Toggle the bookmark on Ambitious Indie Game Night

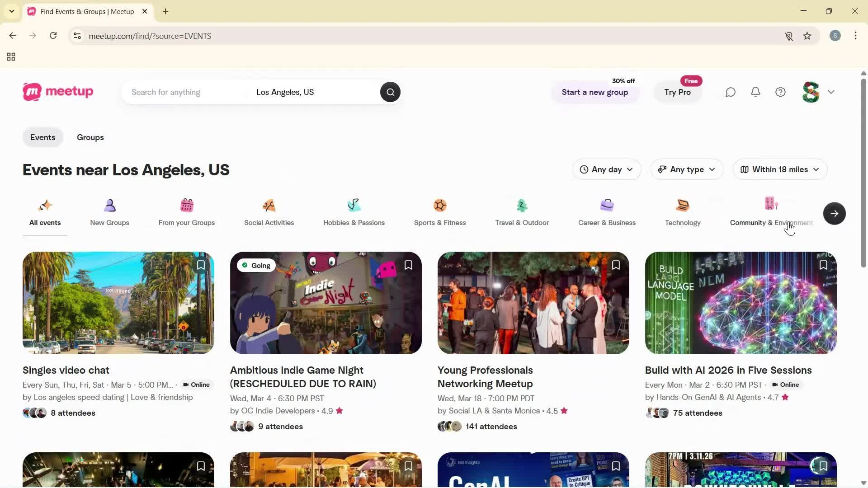pyautogui.click(x=408, y=265)
